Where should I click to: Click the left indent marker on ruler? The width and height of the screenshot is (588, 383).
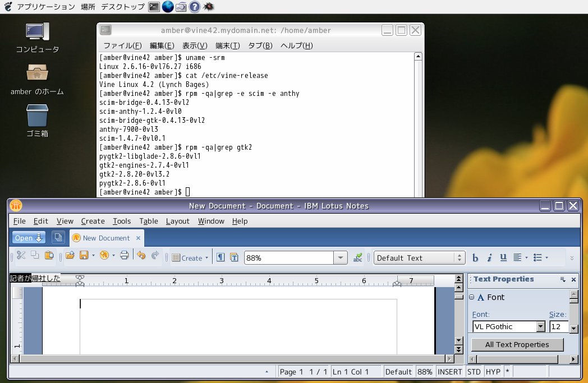[x=80, y=283]
